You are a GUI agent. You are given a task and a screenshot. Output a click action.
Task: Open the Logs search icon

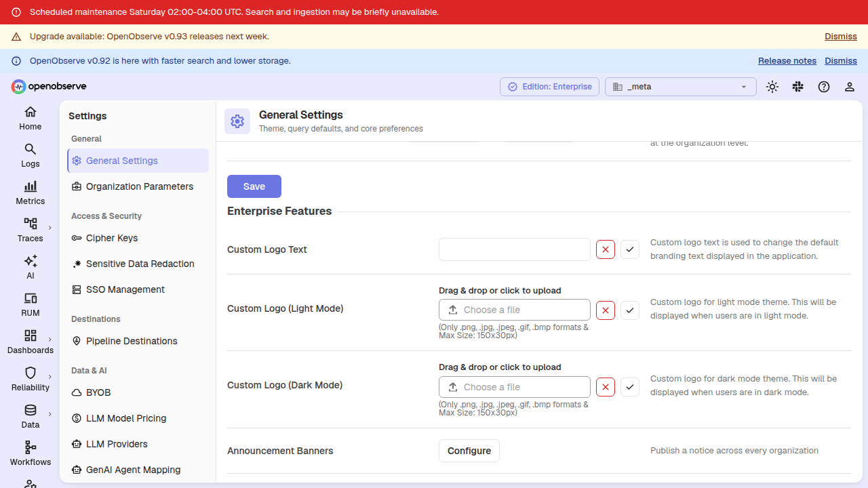pyautogui.click(x=31, y=149)
